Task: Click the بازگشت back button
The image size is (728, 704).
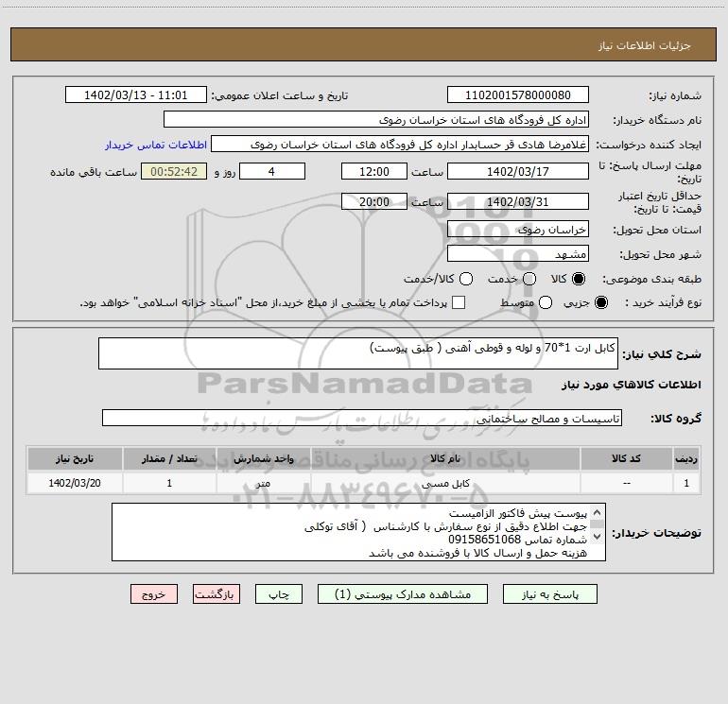Action: click(x=217, y=594)
